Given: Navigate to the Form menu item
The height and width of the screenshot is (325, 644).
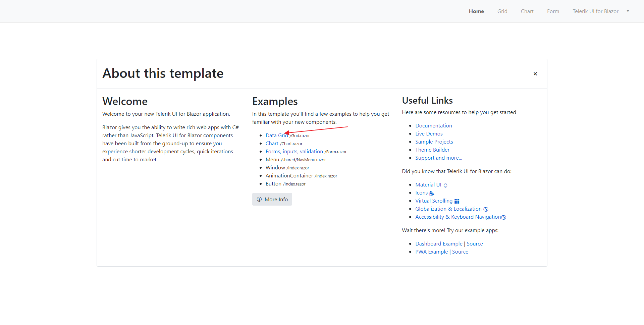Looking at the screenshot, I should (553, 11).
